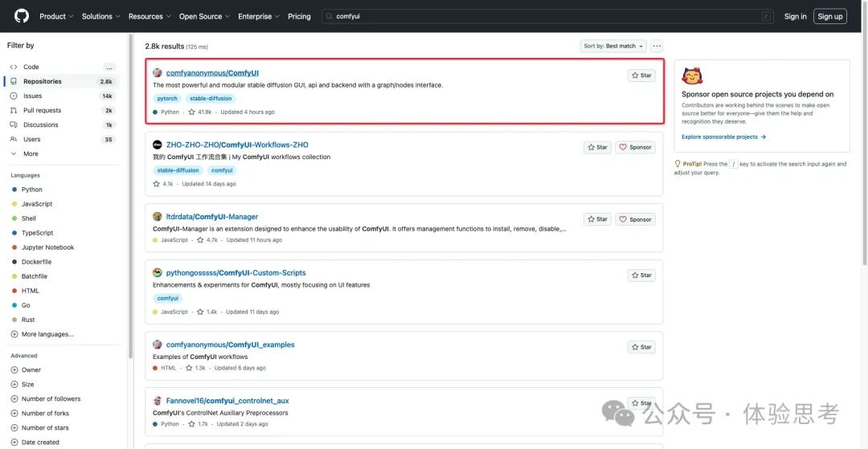Open comfyanonymous/ComfyUI_examples repository
Viewport: 868px width, 449px height.
231,345
